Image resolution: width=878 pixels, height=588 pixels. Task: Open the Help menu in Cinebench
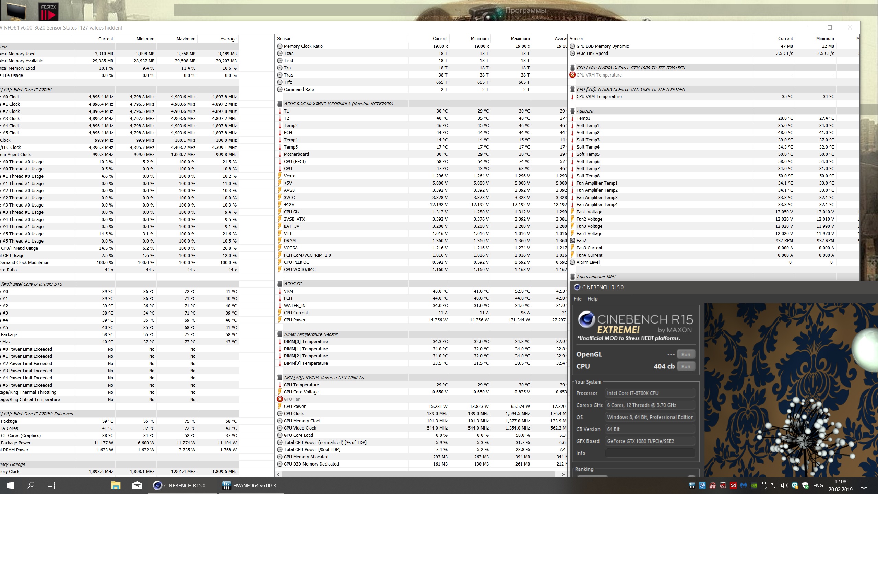(592, 298)
